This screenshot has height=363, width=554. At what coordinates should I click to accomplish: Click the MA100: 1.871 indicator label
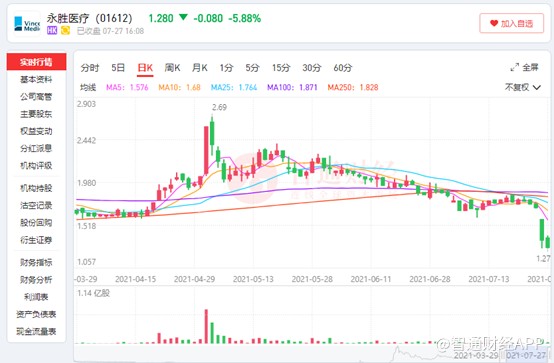[x=292, y=87]
